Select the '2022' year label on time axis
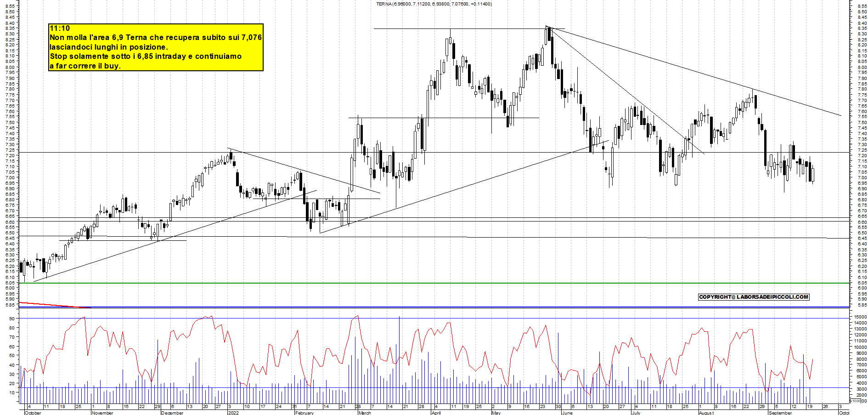868x415 pixels. [234, 413]
